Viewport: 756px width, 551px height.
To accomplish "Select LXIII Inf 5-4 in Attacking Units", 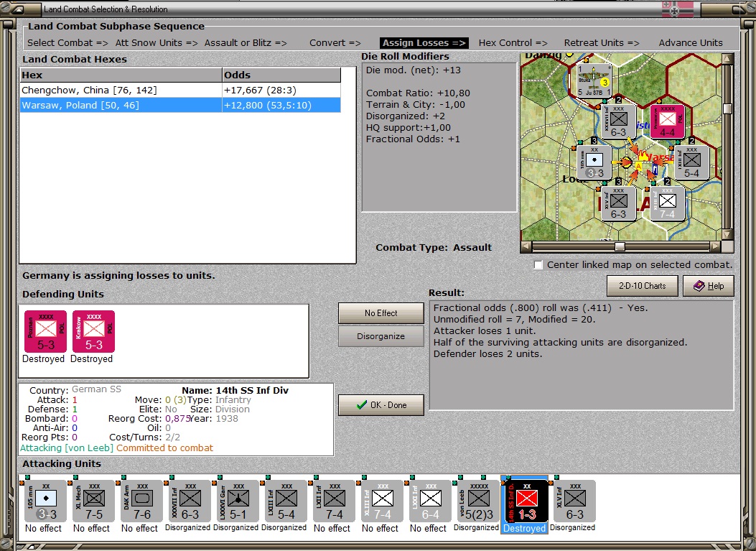I will pyautogui.click(x=286, y=501).
